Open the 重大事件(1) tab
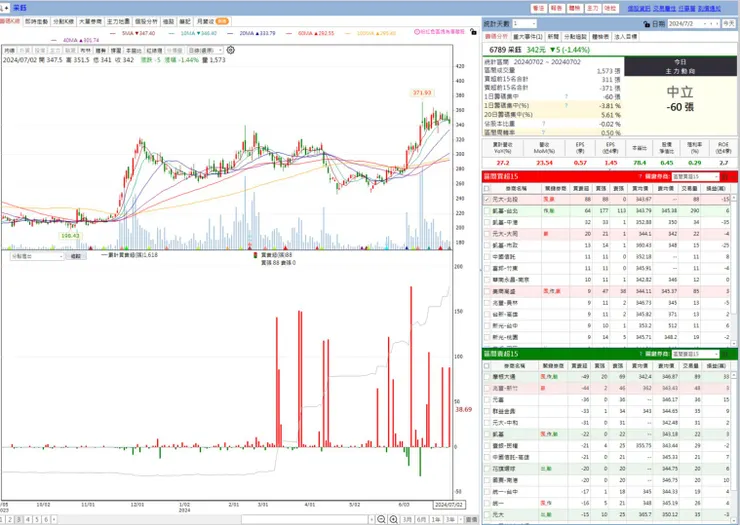740x525 pixels. pos(528,37)
